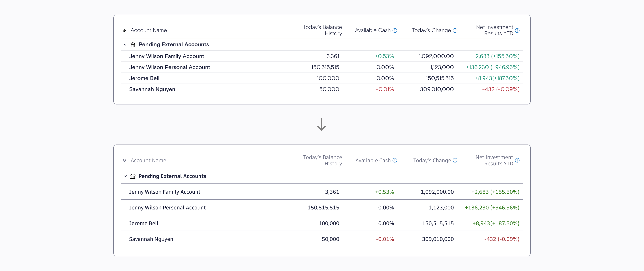644x271 pixels.
Task: Click Net Investment Results YTD info icon, top table
Action: 517,30
